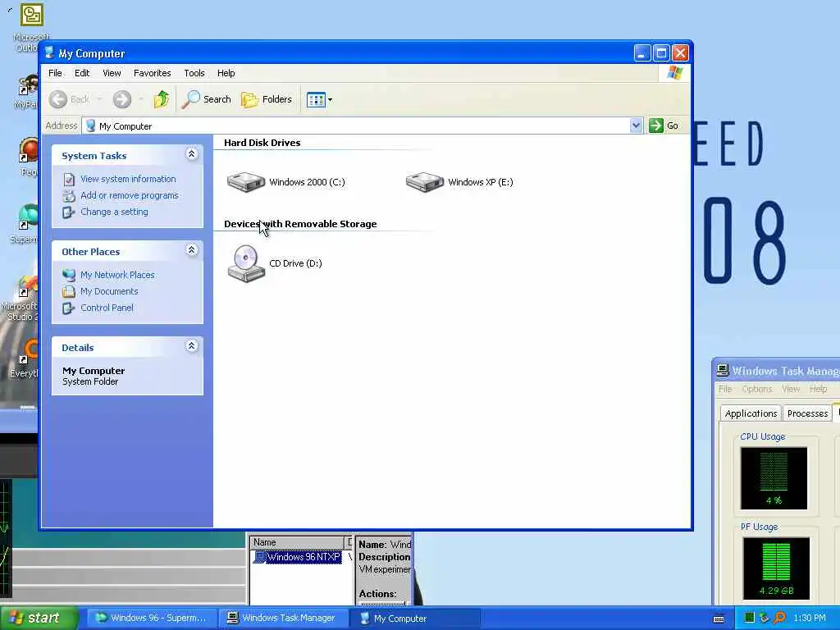Switch to Windows Task Manager taskbar button

[282, 618]
